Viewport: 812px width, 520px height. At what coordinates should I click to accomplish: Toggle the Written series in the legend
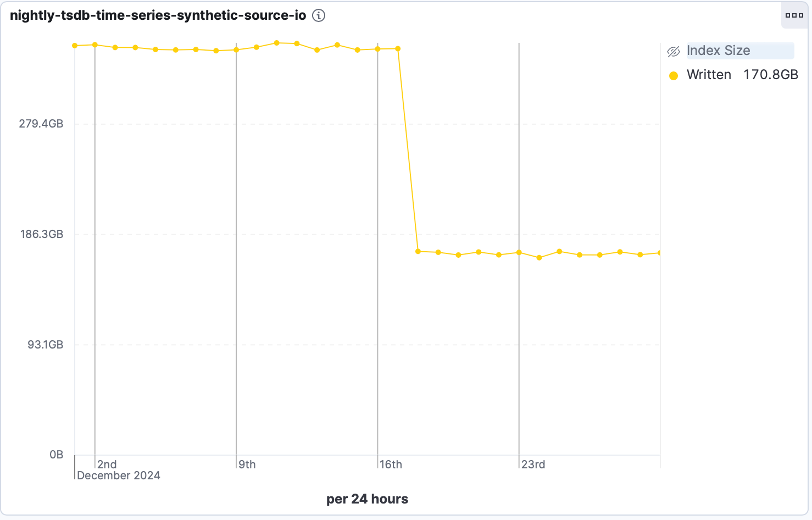tap(709, 75)
